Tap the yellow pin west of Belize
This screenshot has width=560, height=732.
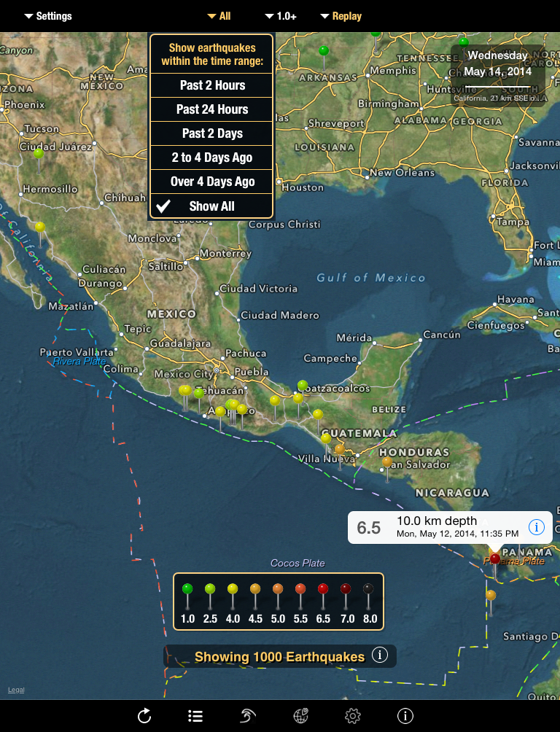(318, 414)
